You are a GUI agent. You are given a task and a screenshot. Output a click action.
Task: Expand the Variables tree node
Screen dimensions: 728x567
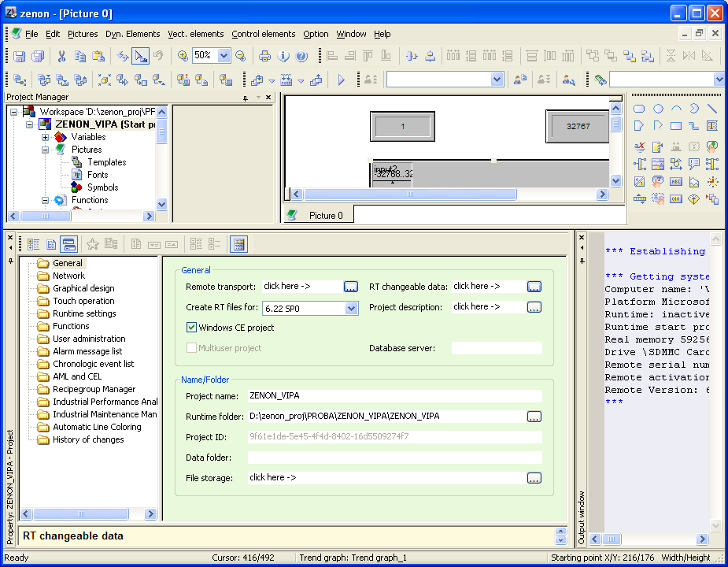click(x=46, y=137)
